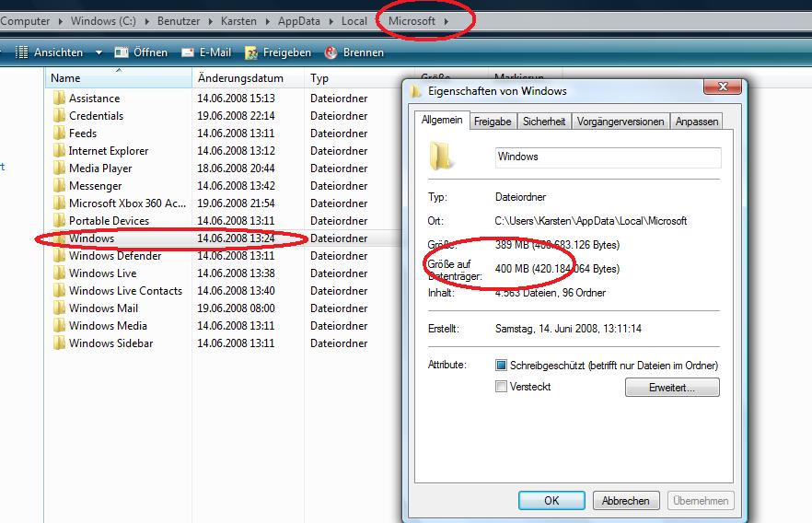
Task: Expand breadcrumb arrow after Karsten
Action: (268, 21)
